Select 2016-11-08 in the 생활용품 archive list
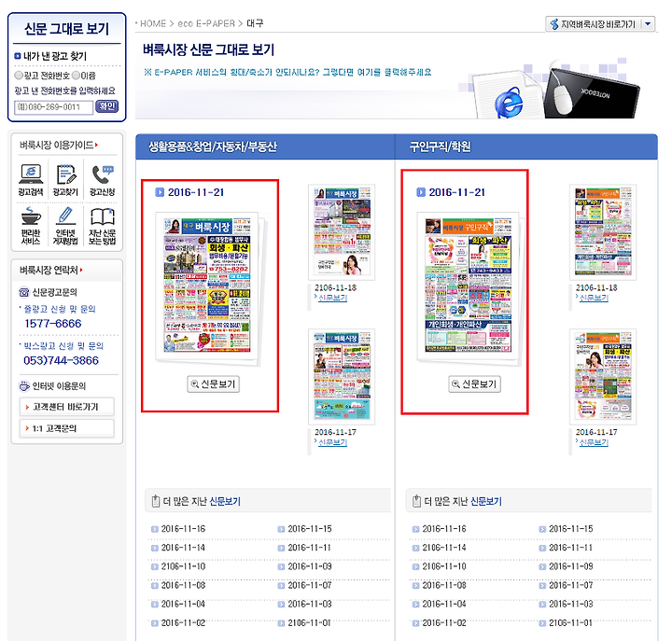Image resolution: width=672 pixels, height=641 pixels. click(x=183, y=585)
